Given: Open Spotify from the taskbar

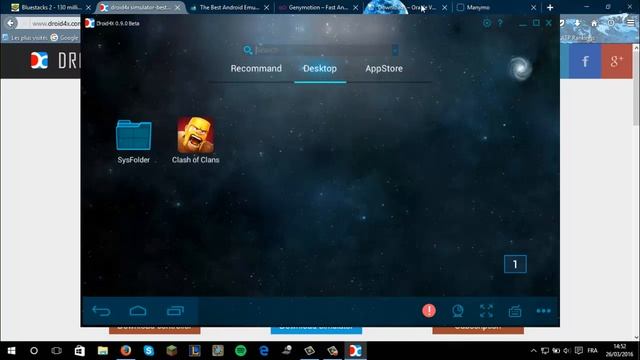Looking at the screenshot, I should (x=241, y=351).
